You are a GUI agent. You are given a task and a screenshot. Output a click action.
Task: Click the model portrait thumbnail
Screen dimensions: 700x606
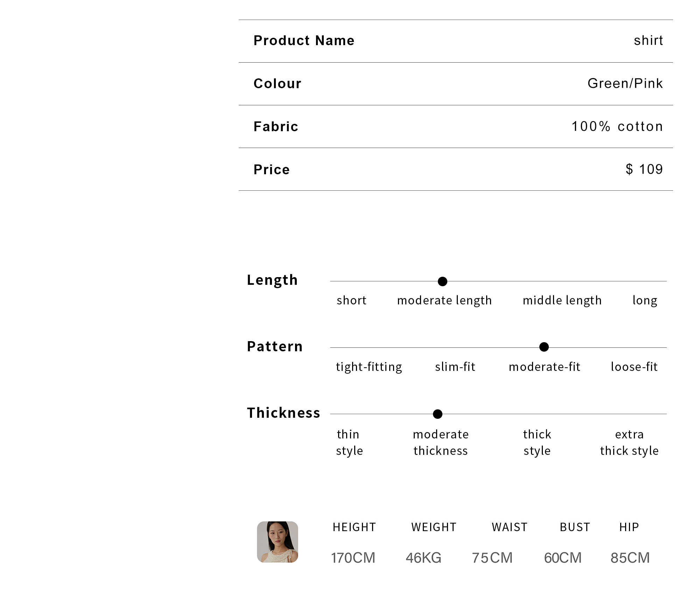tap(278, 542)
